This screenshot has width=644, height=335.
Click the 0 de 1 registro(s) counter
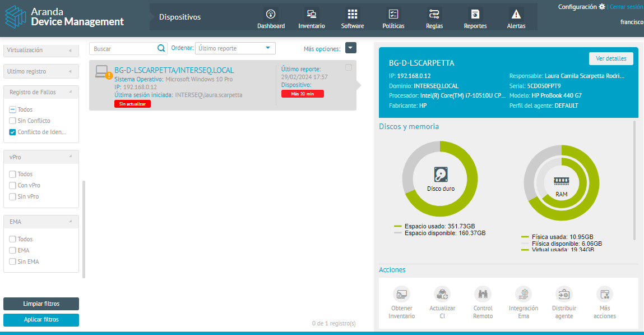[x=334, y=323]
